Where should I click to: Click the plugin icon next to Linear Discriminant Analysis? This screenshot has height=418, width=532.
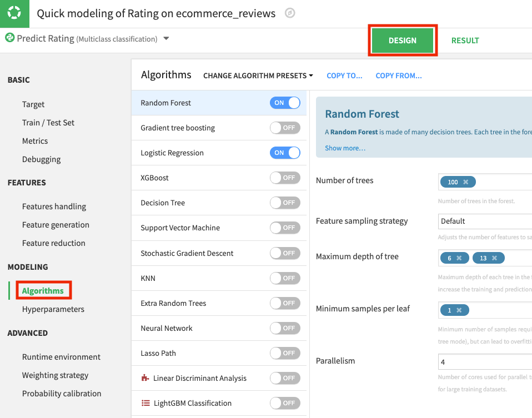coord(145,377)
